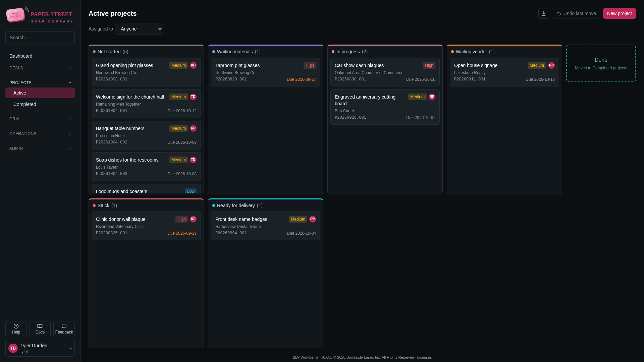Click the Done drop zone box
644x362 pixels.
point(601,63)
